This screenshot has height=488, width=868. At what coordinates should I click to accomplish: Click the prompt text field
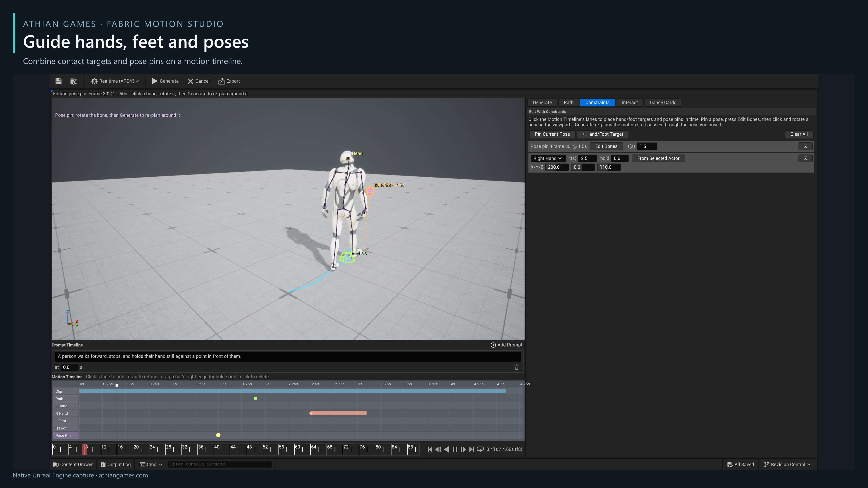[288, 356]
